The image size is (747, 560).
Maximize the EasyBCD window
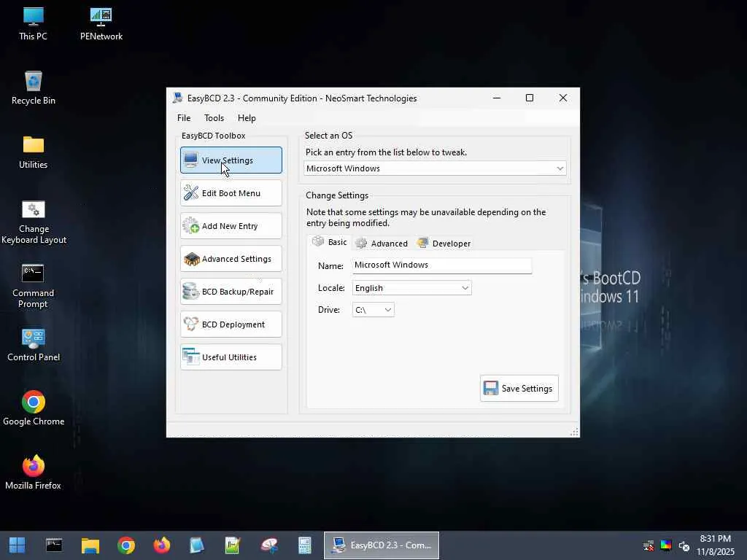pos(530,98)
